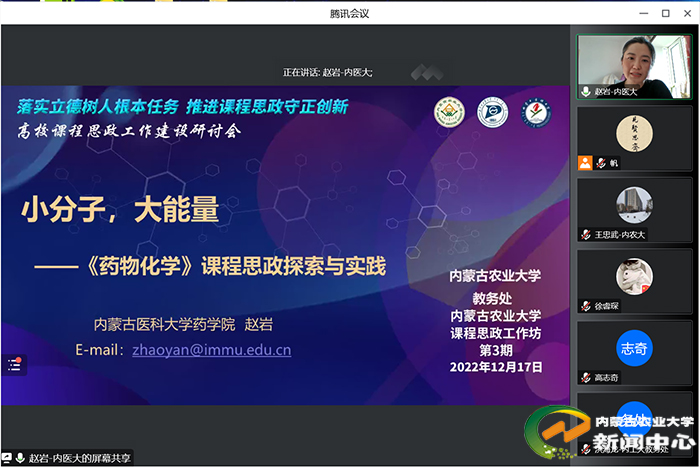Image resolution: width=700 pixels, height=467 pixels.
Task: Maximize the 腾讯会议 window
Action: tap(666, 13)
